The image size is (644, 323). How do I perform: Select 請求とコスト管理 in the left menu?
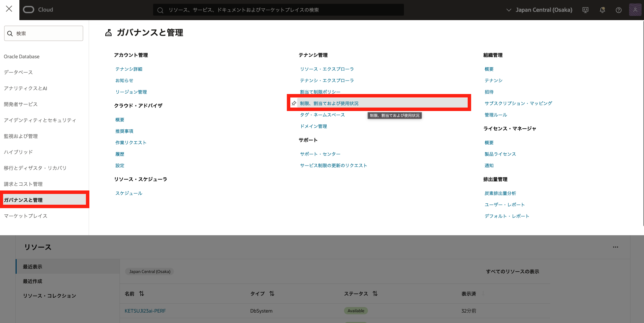23,184
